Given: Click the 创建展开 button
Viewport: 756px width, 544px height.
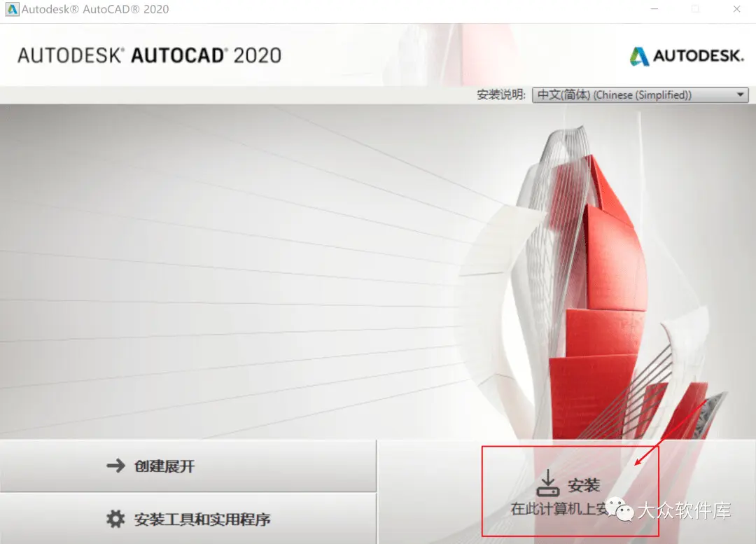Looking at the screenshot, I should pyautogui.click(x=188, y=466).
